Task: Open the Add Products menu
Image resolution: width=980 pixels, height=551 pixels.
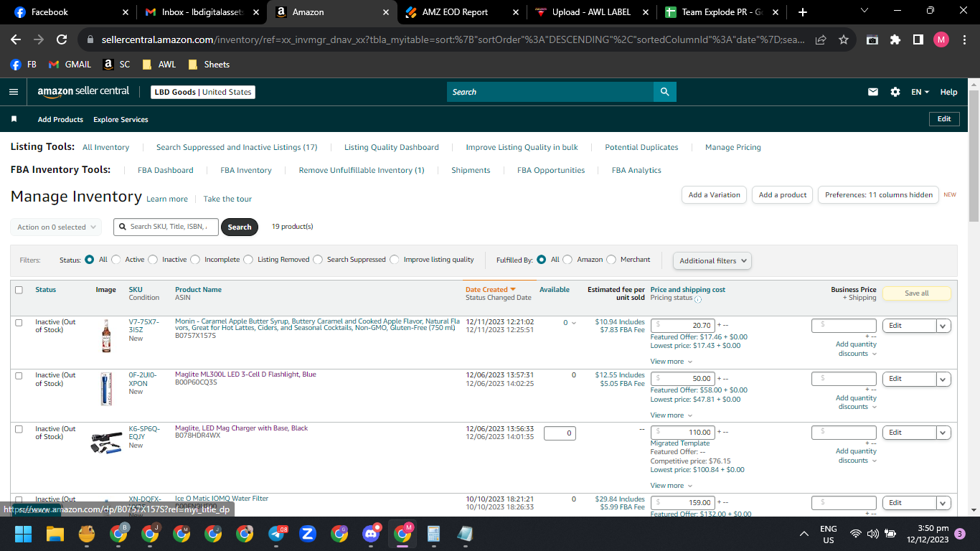Action: (60, 119)
